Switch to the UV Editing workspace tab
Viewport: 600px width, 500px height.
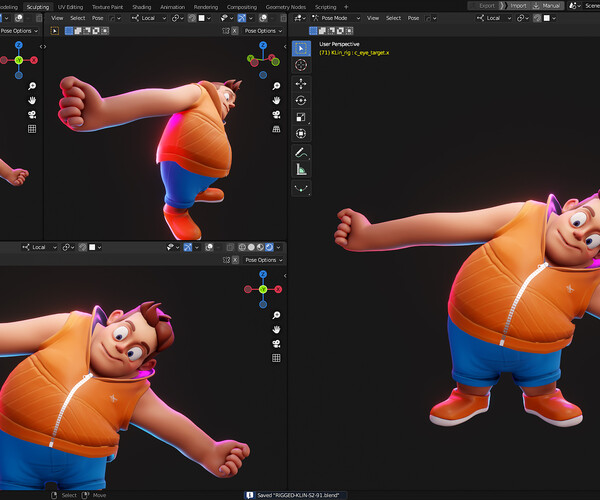[70, 7]
